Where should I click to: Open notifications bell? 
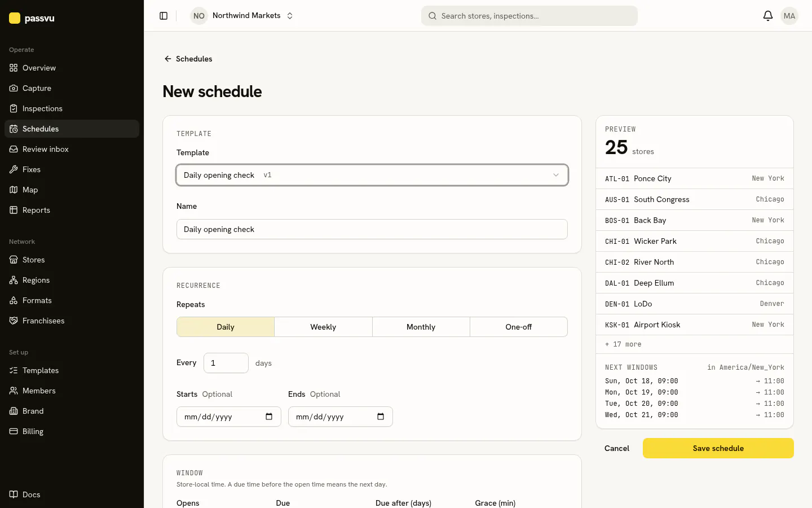click(x=767, y=16)
